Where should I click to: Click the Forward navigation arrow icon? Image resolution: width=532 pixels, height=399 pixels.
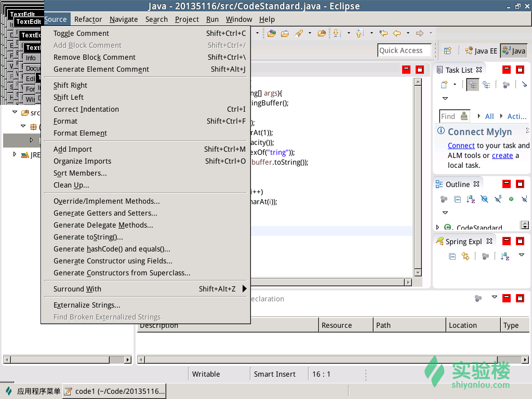tap(420, 33)
